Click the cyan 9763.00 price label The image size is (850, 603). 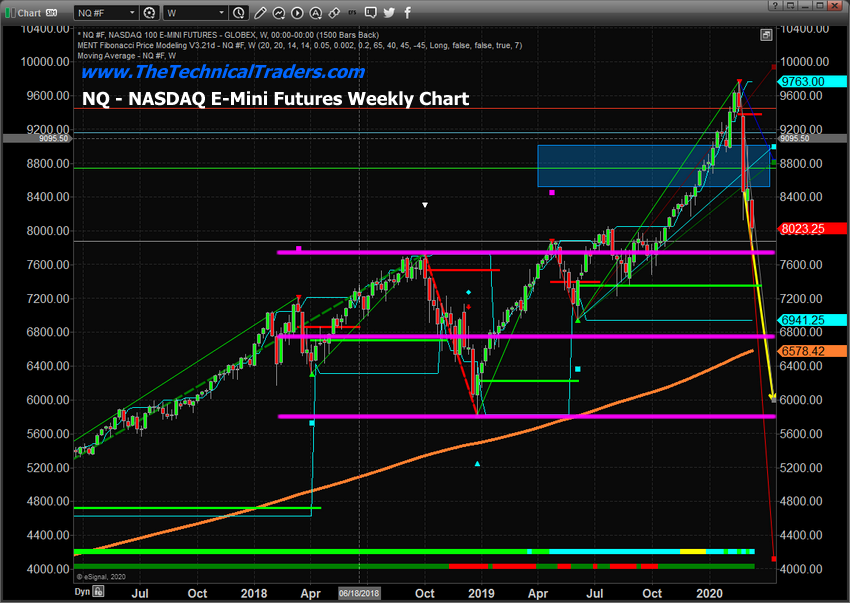pos(812,81)
